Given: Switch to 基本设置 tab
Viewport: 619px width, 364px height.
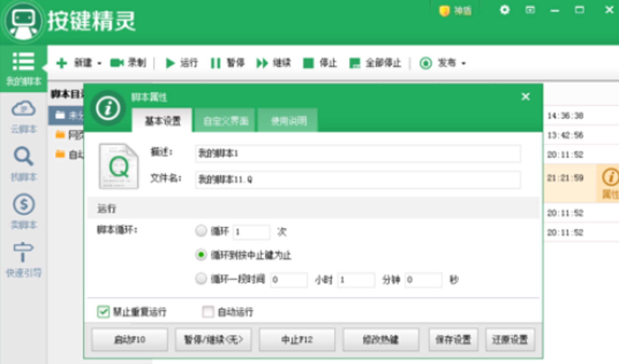Looking at the screenshot, I should click(x=162, y=121).
